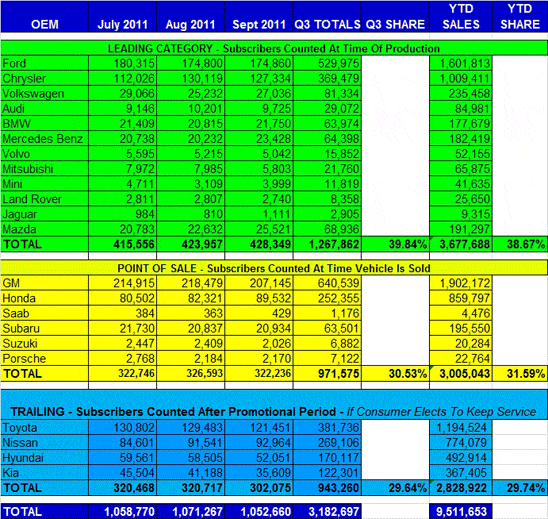Select the Q3 TOTALS column header
This screenshot has width=548, height=519.
pos(327,17)
